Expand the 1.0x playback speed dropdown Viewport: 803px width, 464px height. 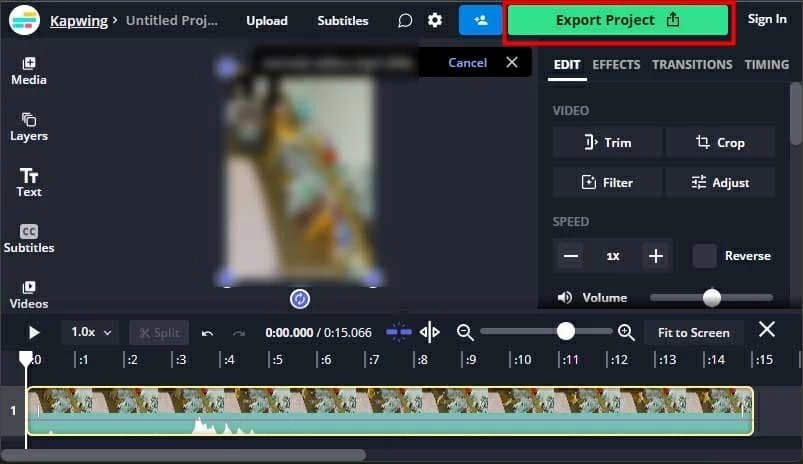tap(92, 332)
